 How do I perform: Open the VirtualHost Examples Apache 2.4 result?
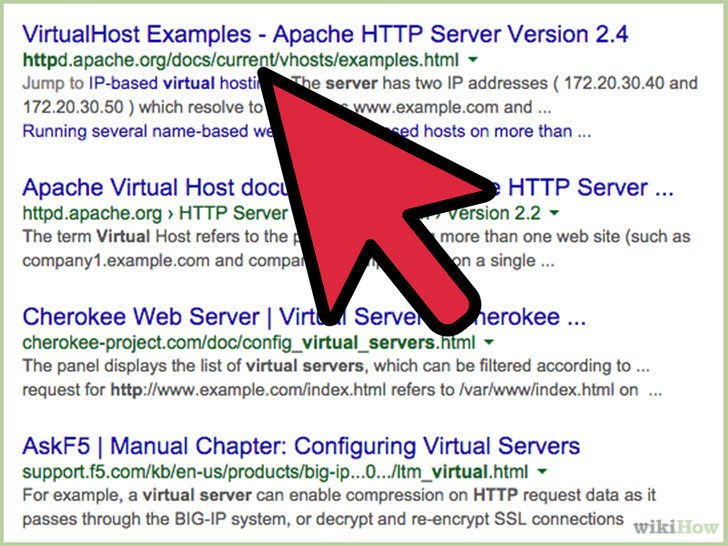(x=325, y=34)
